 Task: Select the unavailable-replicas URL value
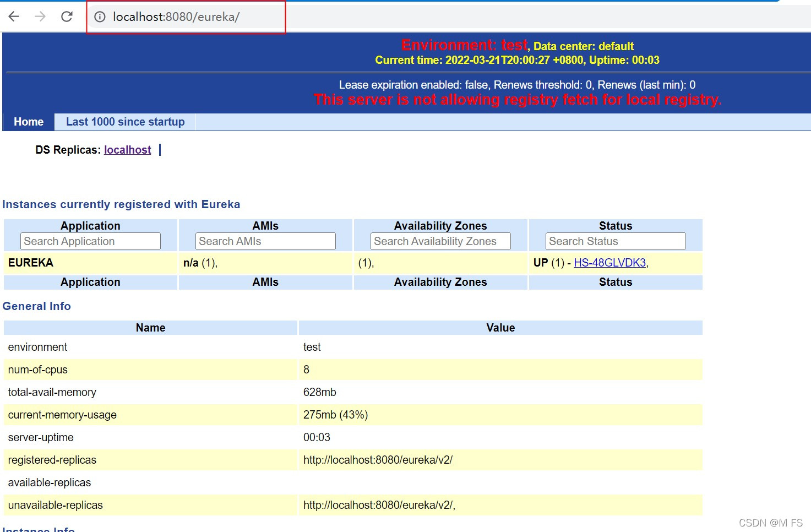click(x=379, y=505)
